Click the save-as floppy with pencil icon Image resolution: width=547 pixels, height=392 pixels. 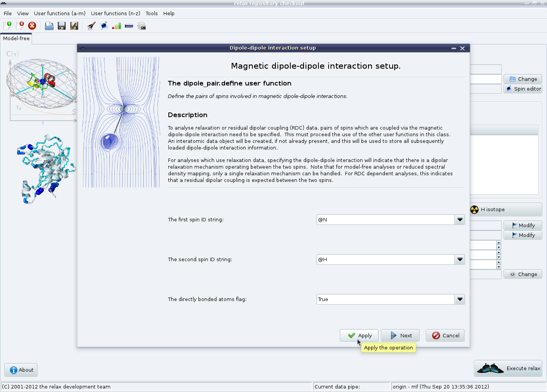(x=74, y=26)
